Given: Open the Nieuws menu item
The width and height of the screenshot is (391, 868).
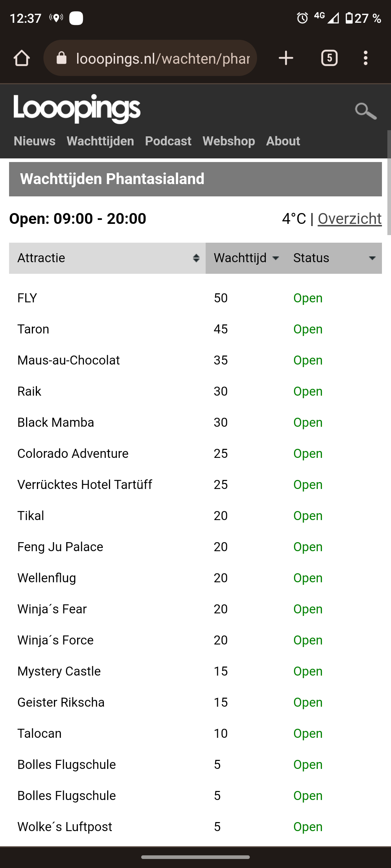Looking at the screenshot, I should coord(34,141).
